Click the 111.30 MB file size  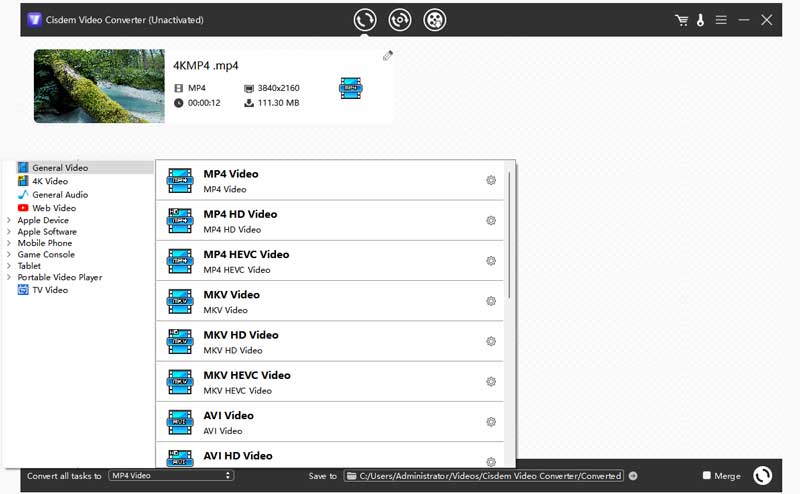[x=278, y=103]
